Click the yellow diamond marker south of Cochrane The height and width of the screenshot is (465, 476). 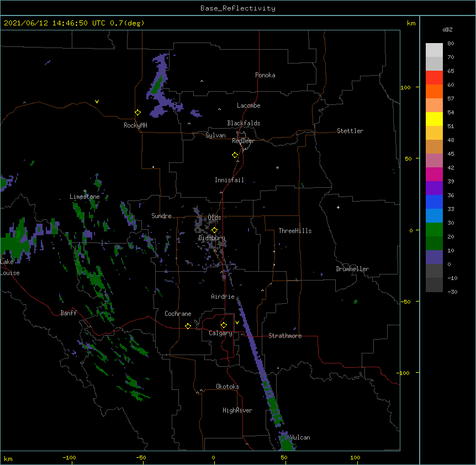click(188, 326)
